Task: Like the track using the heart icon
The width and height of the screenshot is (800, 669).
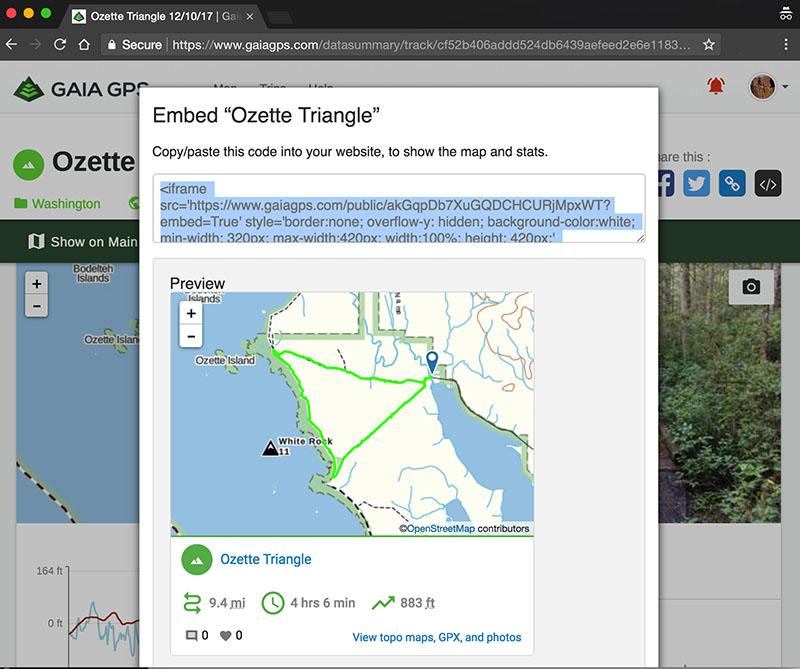Action: 228,635
